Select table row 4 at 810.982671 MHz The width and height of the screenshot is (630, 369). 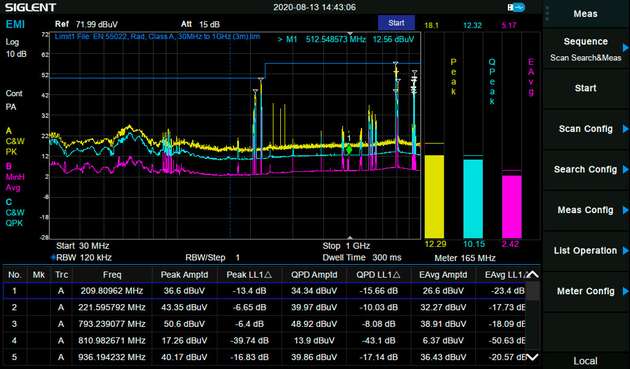[265, 340]
